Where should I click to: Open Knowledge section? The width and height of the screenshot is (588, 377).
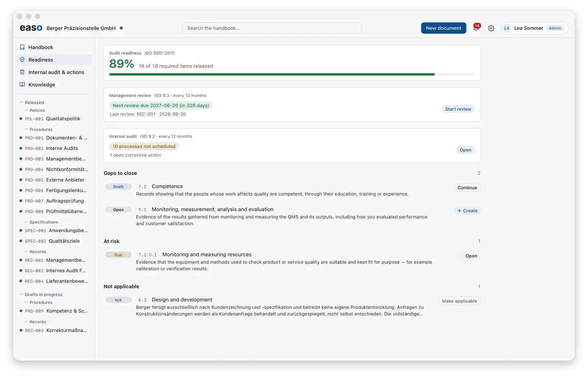(x=54, y=85)
